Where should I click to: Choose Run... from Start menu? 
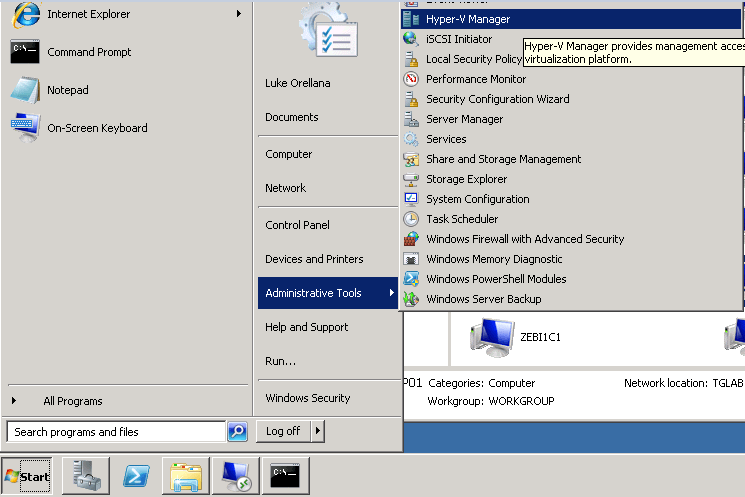[x=280, y=361]
